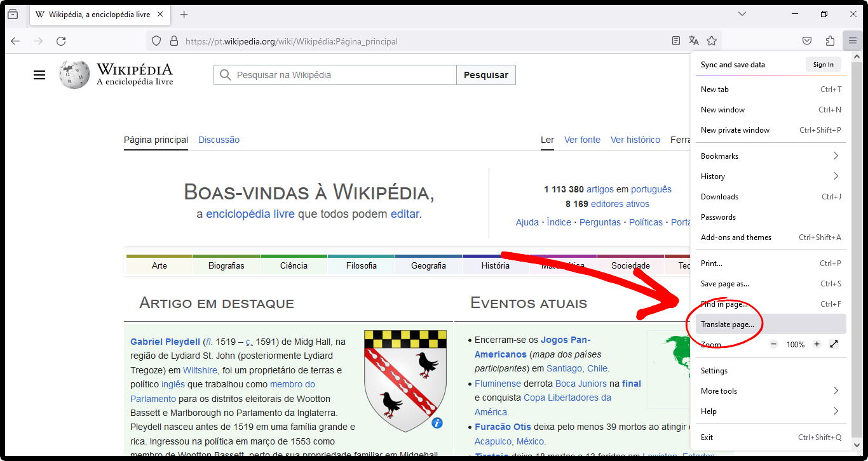Expand the Help submenu
The width and height of the screenshot is (868, 461).
(x=771, y=411)
